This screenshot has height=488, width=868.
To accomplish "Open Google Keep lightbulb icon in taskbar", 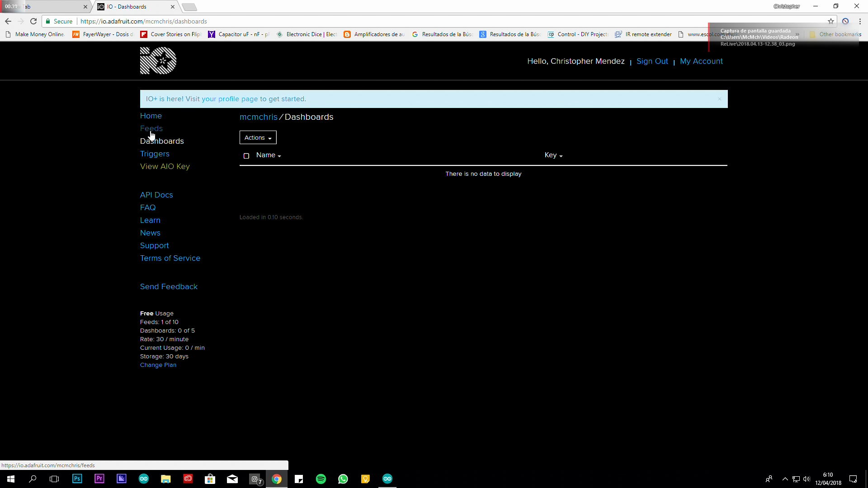I will click(x=365, y=479).
